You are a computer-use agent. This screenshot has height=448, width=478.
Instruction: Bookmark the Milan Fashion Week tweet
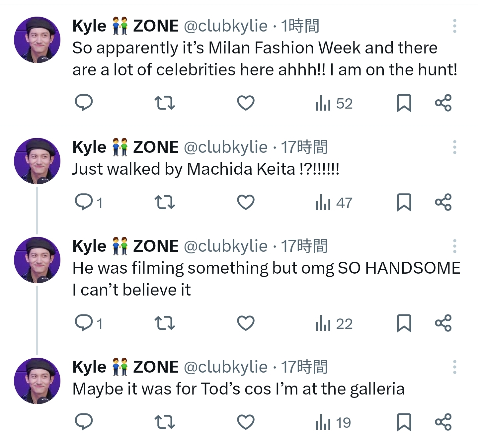pyautogui.click(x=404, y=103)
